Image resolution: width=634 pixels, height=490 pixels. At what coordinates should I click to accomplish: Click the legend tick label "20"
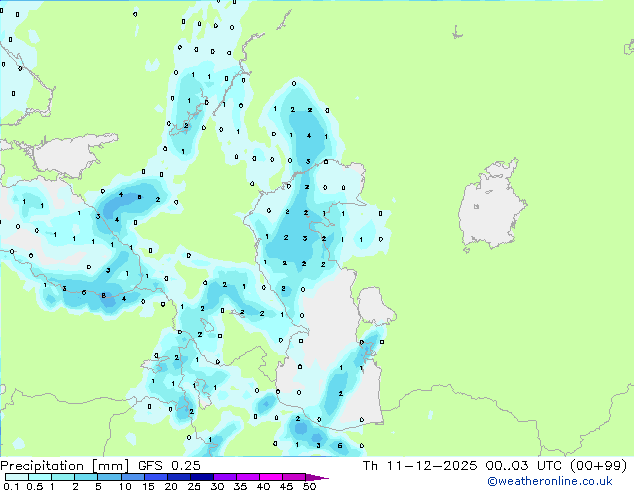(x=171, y=486)
